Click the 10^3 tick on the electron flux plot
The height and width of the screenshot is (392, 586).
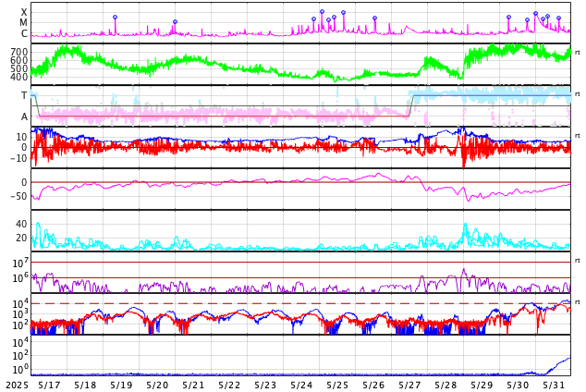(x=19, y=314)
